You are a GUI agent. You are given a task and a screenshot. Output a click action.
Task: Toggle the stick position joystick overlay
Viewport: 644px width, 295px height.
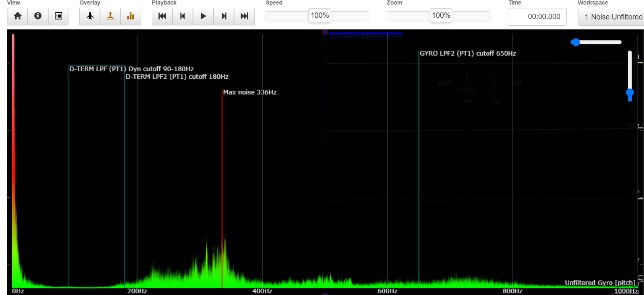[x=110, y=16]
